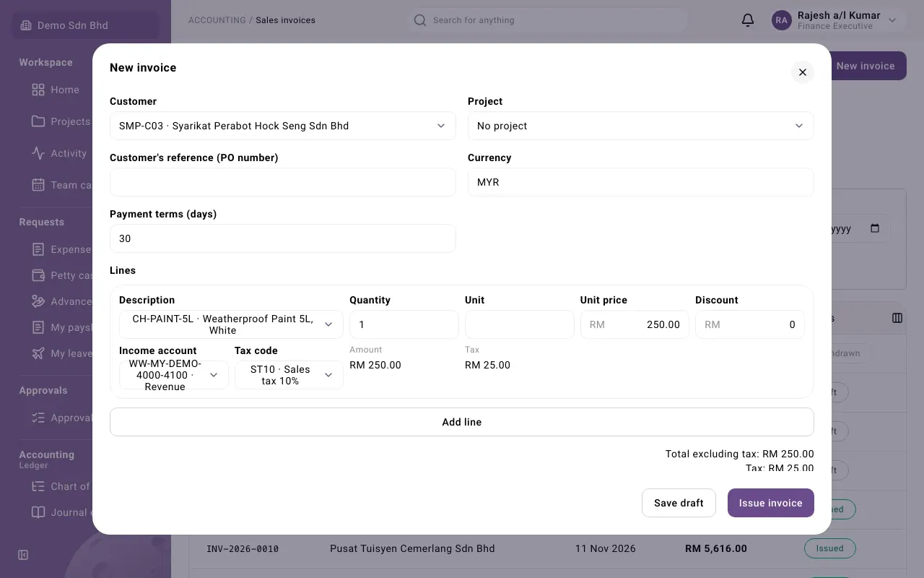Screen dimensions: 924x578
Task: Click the INV-2026-0010 invoice number
Action: [x=243, y=549]
